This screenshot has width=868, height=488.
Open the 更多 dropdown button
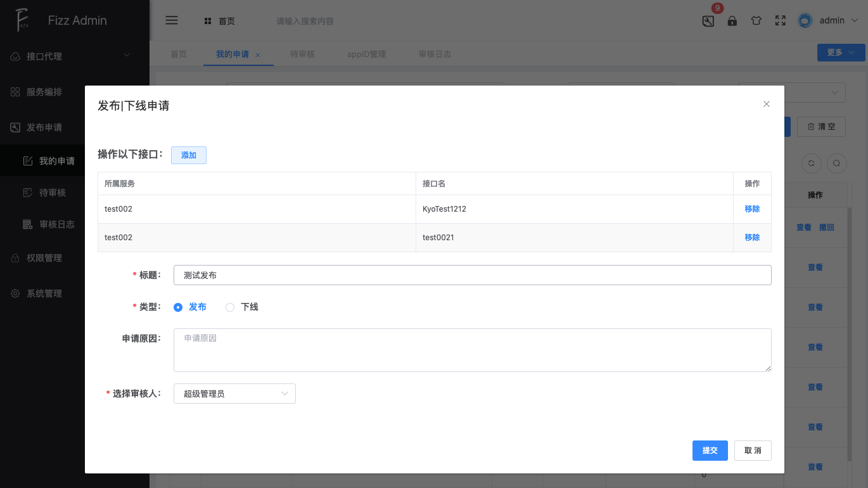pyautogui.click(x=841, y=53)
